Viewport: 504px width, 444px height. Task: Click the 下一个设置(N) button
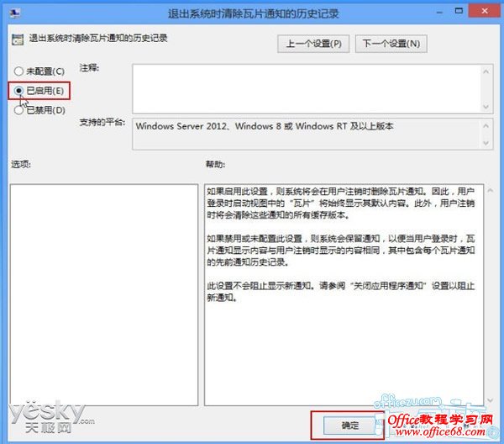[391, 44]
